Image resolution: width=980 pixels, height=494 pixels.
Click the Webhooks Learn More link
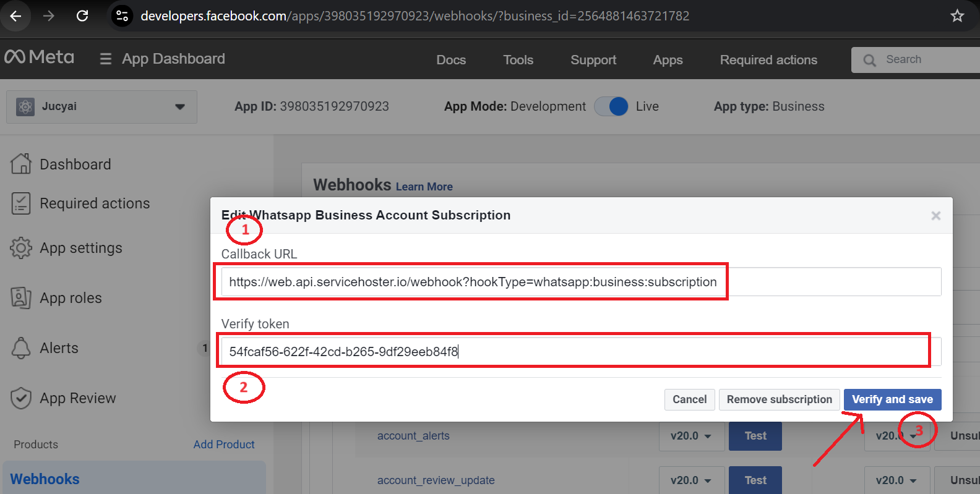click(x=424, y=187)
